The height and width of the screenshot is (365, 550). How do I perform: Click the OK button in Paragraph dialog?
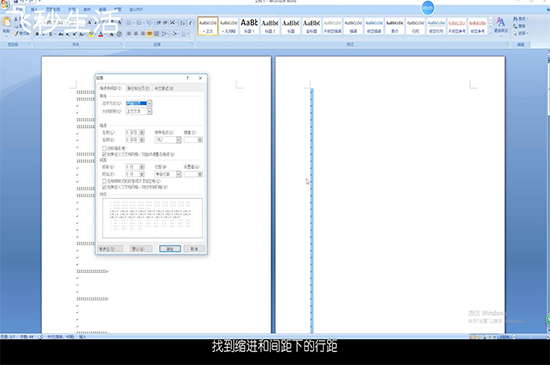click(170, 249)
